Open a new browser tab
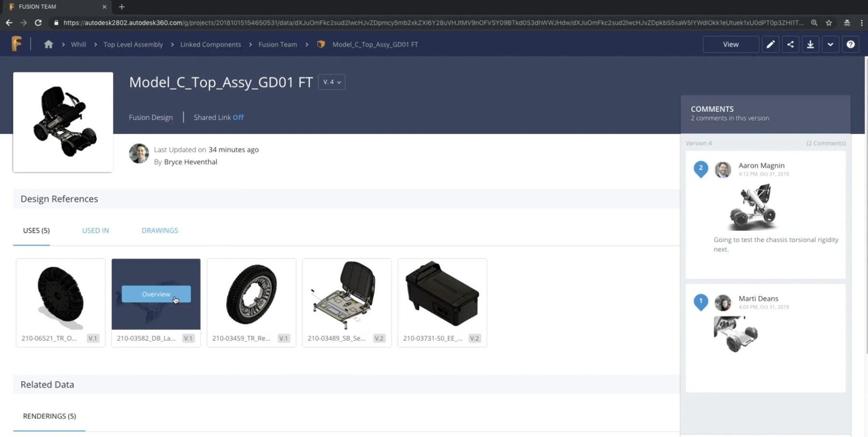This screenshot has height=437, width=868. pyautogui.click(x=122, y=7)
